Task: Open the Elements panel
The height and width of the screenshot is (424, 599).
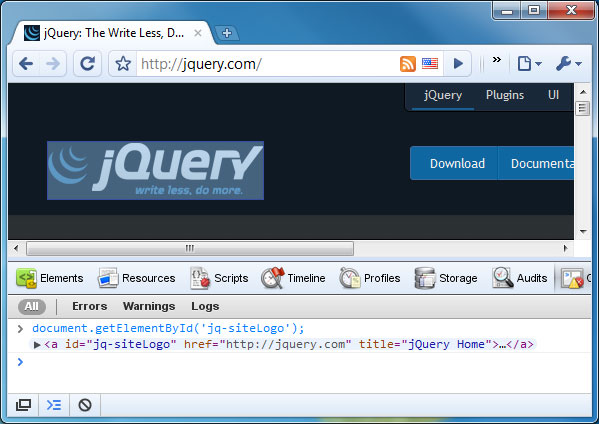Action: 50,278
